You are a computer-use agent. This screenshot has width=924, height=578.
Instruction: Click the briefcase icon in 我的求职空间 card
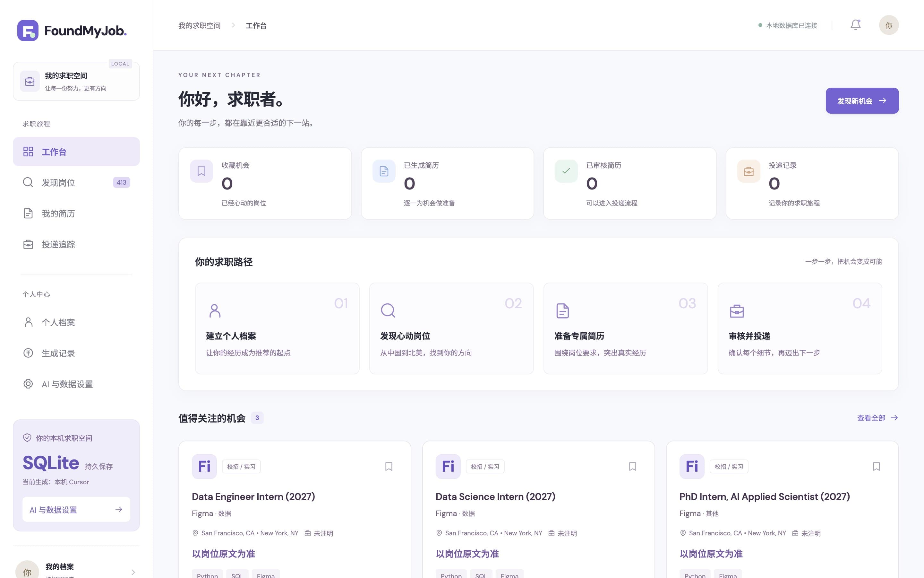(x=30, y=81)
